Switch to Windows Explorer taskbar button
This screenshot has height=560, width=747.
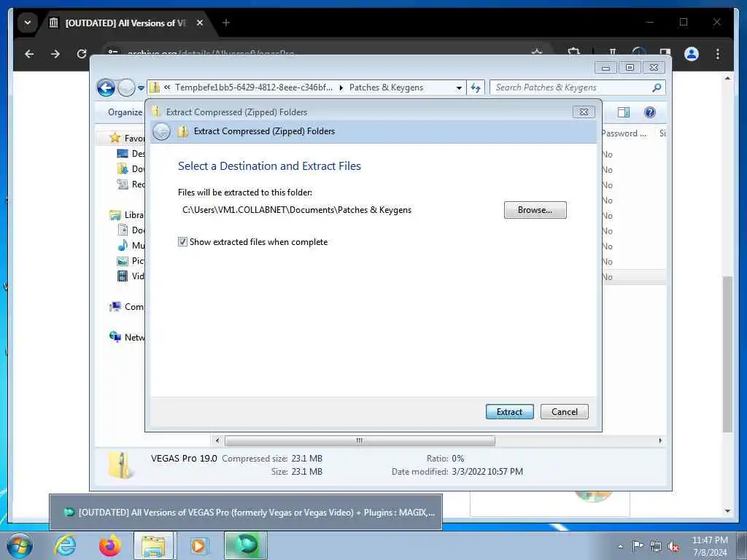(x=155, y=545)
